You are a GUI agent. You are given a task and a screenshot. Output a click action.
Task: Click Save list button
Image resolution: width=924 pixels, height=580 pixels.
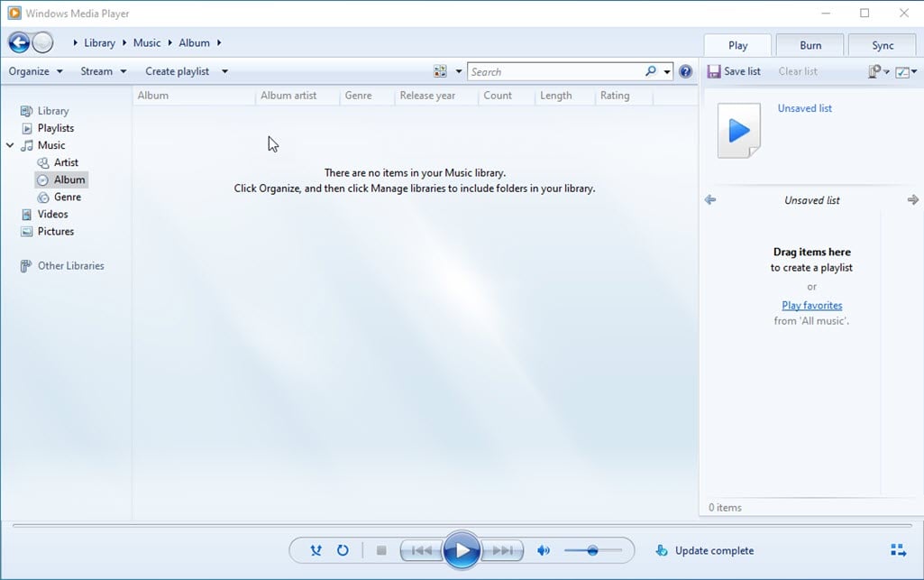(735, 71)
